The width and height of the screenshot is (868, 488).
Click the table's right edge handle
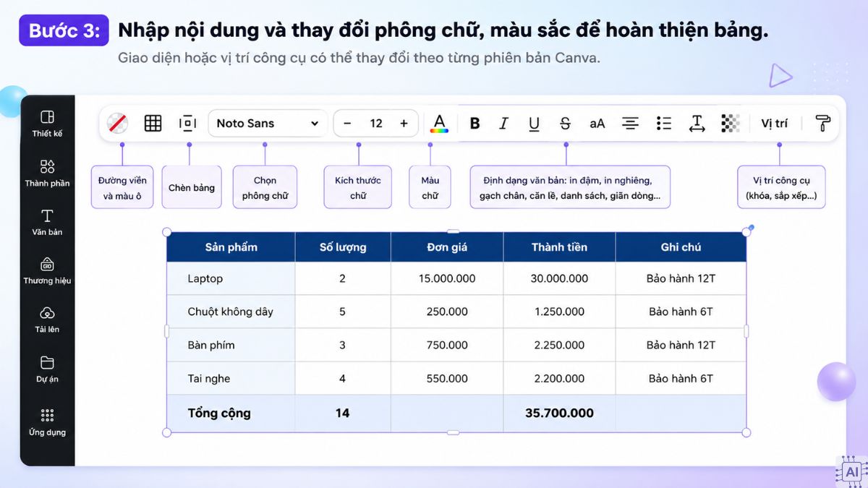click(746, 331)
